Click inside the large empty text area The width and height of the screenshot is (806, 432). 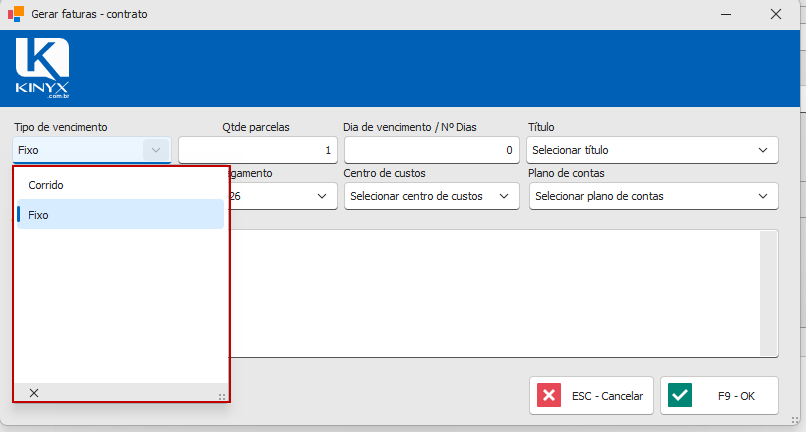[x=493, y=293]
